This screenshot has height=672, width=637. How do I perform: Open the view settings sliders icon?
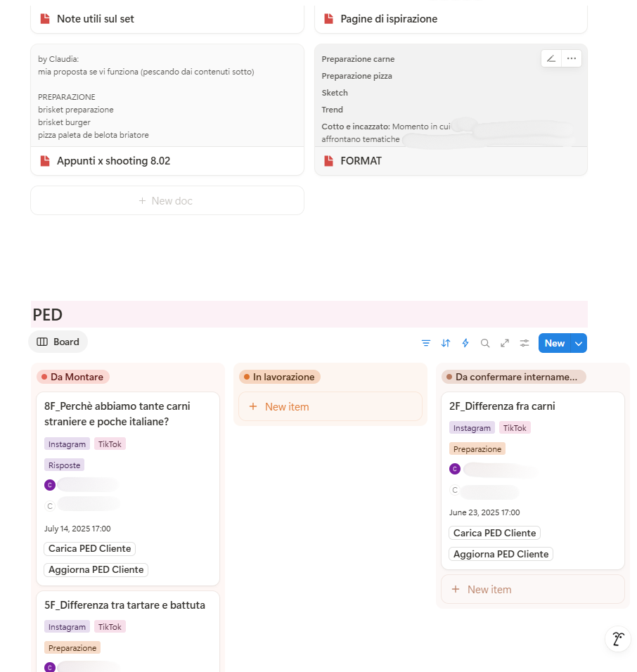click(x=525, y=343)
